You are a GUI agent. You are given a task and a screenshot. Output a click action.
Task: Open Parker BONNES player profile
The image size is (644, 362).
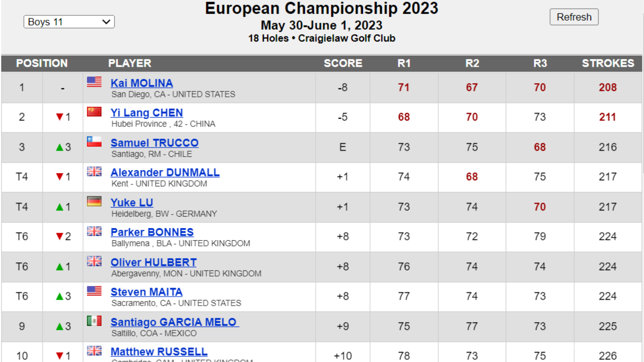(x=152, y=232)
